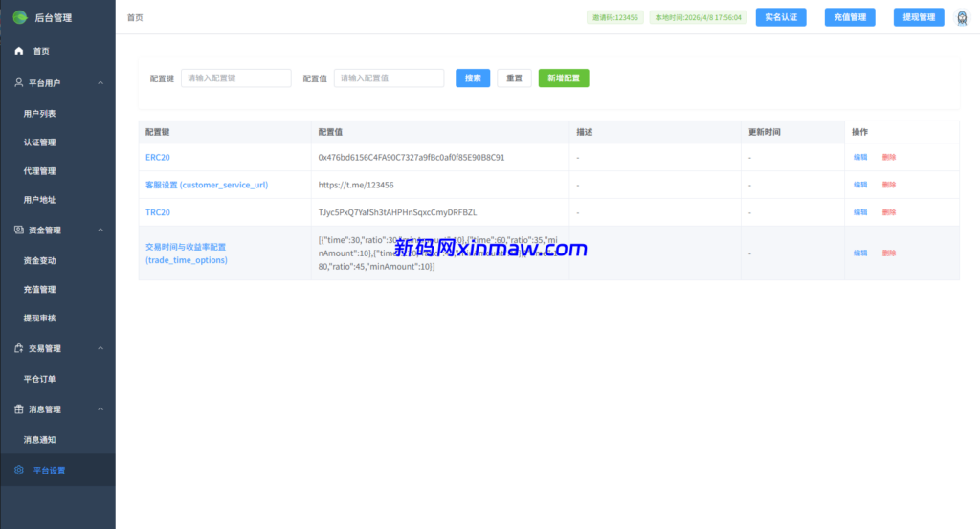Open the 认证管理 menu item
Screen dimensions: 980x529
pos(57,143)
